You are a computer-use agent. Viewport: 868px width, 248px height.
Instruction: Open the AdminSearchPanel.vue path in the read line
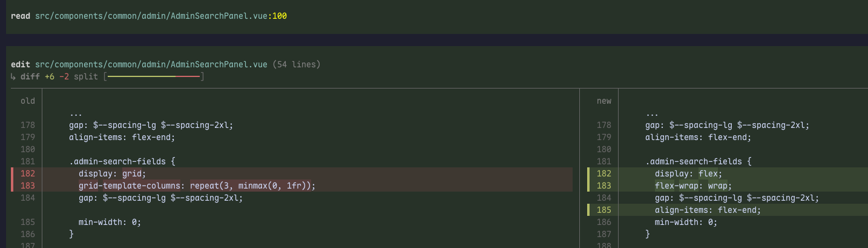[x=151, y=16]
